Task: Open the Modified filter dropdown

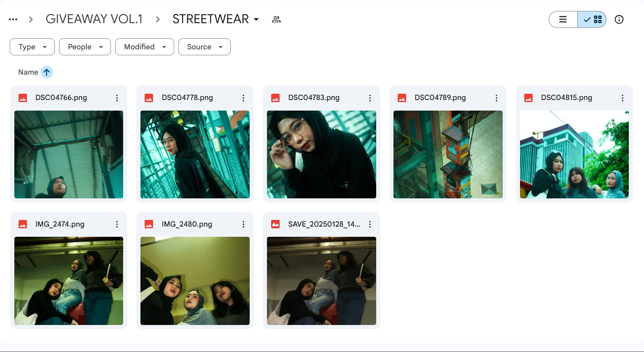Action: pyautogui.click(x=144, y=47)
